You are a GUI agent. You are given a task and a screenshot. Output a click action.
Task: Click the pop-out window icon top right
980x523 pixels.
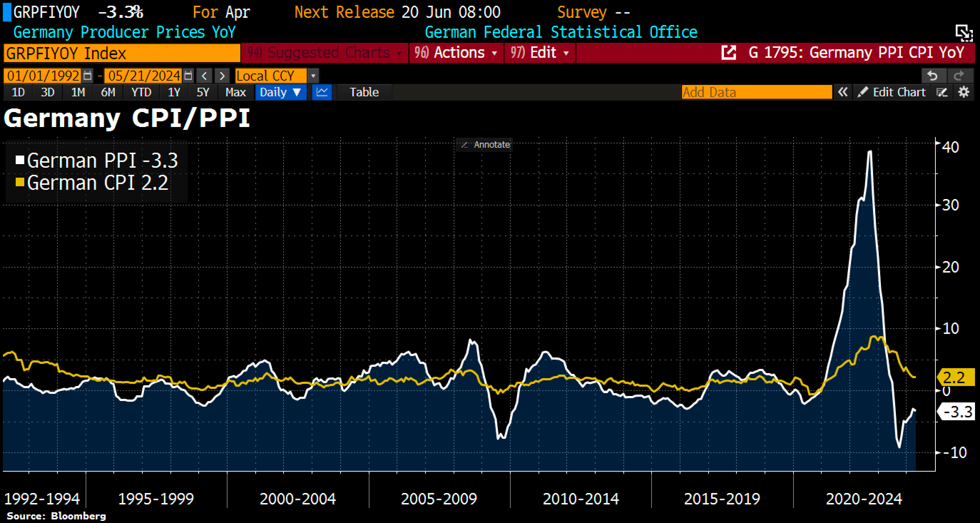click(x=963, y=33)
